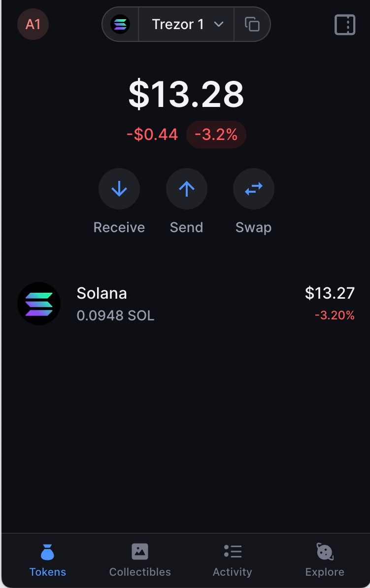The width and height of the screenshot is (370, 588).
Task: Open the Trezor 1 account selector
Action: pos(186,24)
